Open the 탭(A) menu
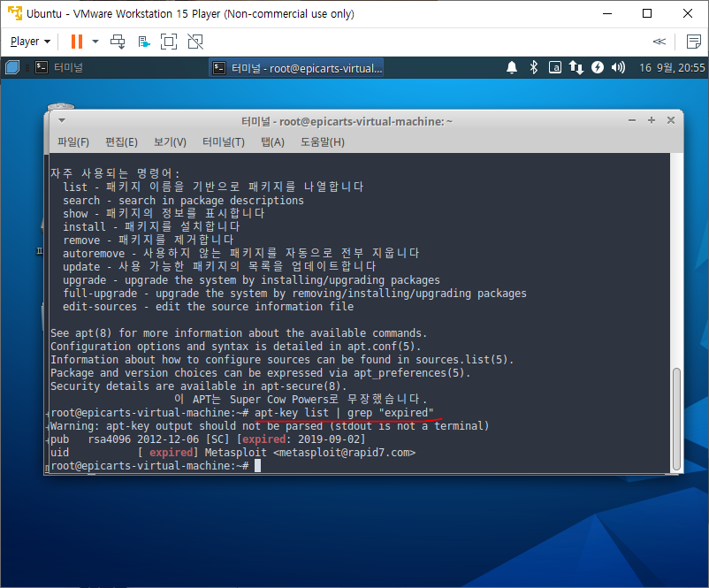 (x=272, y=142)
